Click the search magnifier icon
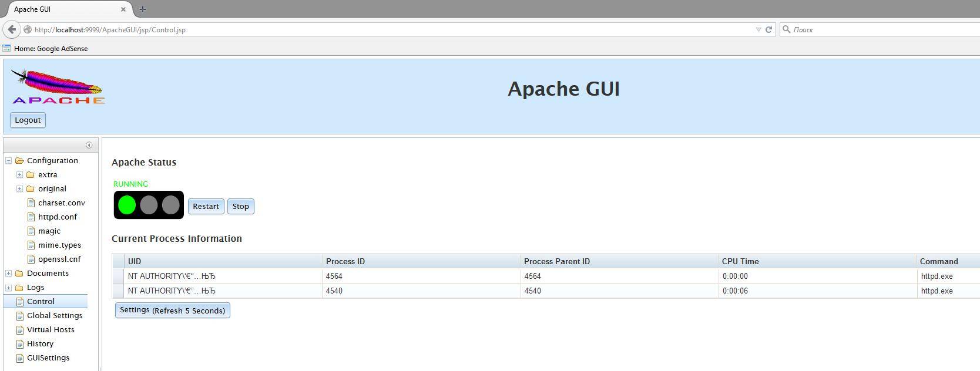The height and width of the screenshot is (371, 980). point(786,29)
